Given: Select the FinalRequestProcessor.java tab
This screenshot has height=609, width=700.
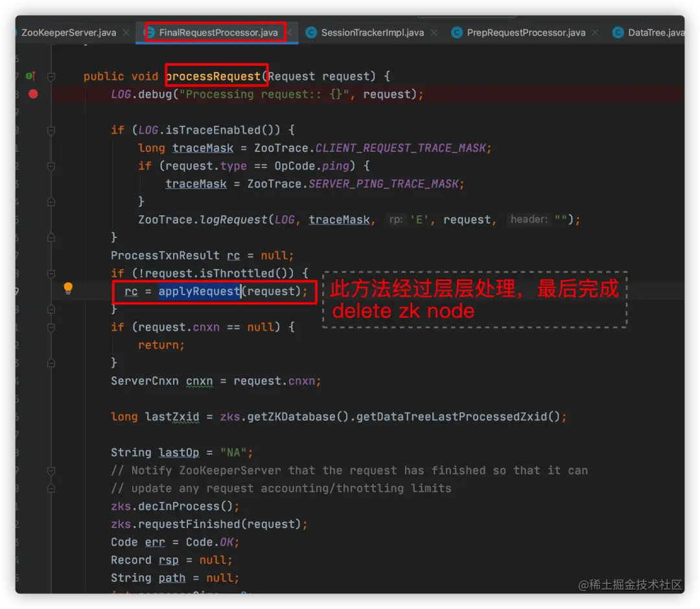Looking at the screenshot, I should click(218, 32).
